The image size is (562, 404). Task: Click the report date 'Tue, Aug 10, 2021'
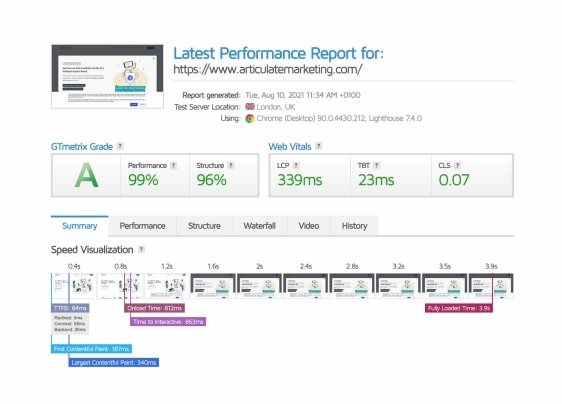tap(275, 95)
